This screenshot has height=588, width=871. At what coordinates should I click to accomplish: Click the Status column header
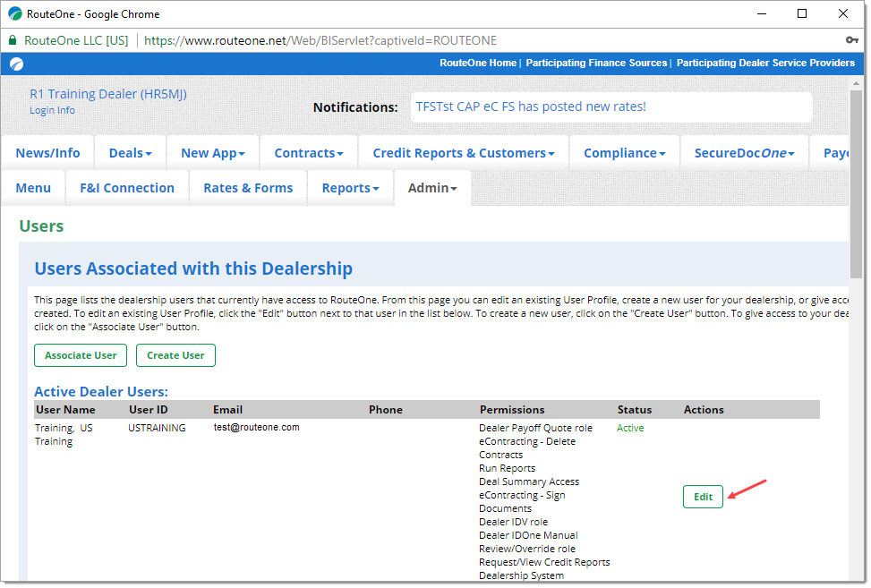point(635,410)
